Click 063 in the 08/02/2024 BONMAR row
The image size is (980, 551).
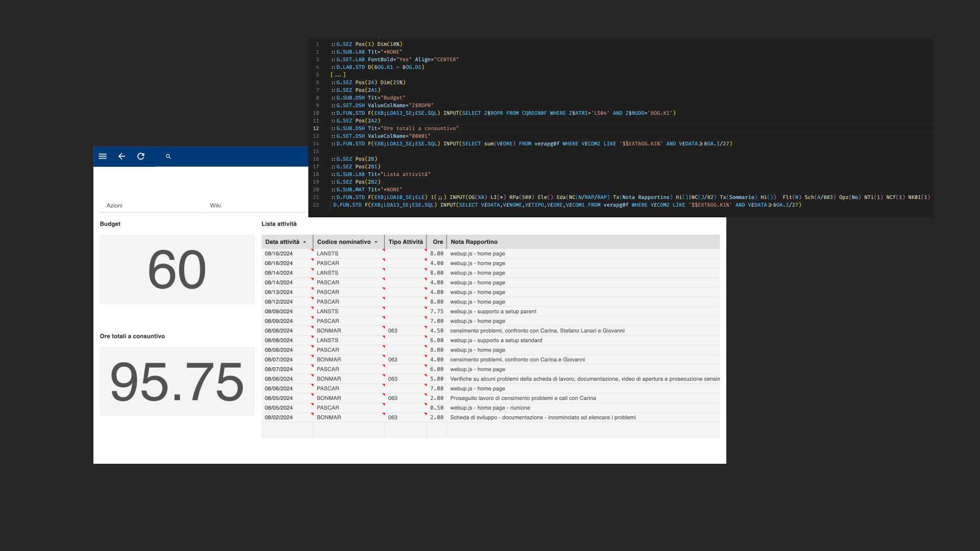coord(393,418)
